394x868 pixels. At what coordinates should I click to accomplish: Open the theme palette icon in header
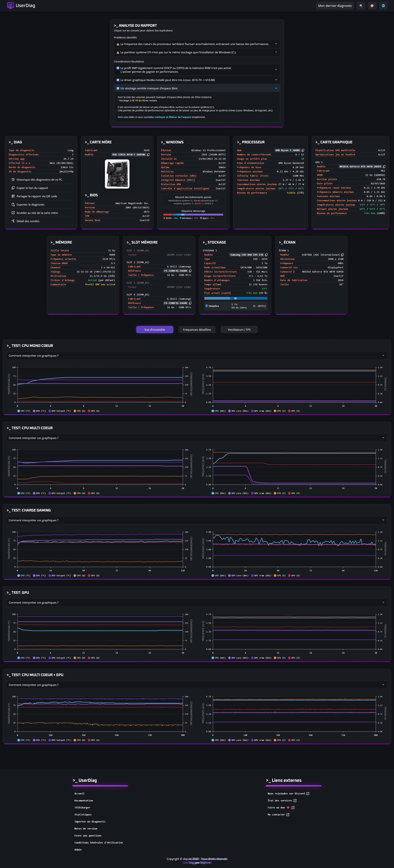point(372,6)
